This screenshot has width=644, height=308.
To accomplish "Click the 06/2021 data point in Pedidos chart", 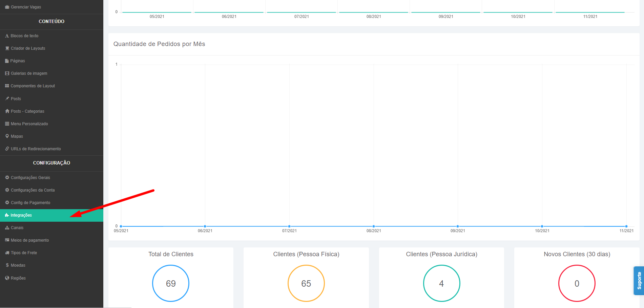I will (x=205, y=226).
